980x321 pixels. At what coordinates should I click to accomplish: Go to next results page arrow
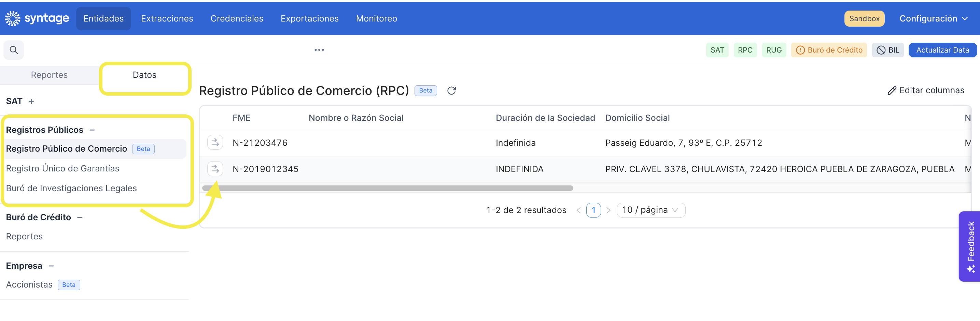(608, 210)
